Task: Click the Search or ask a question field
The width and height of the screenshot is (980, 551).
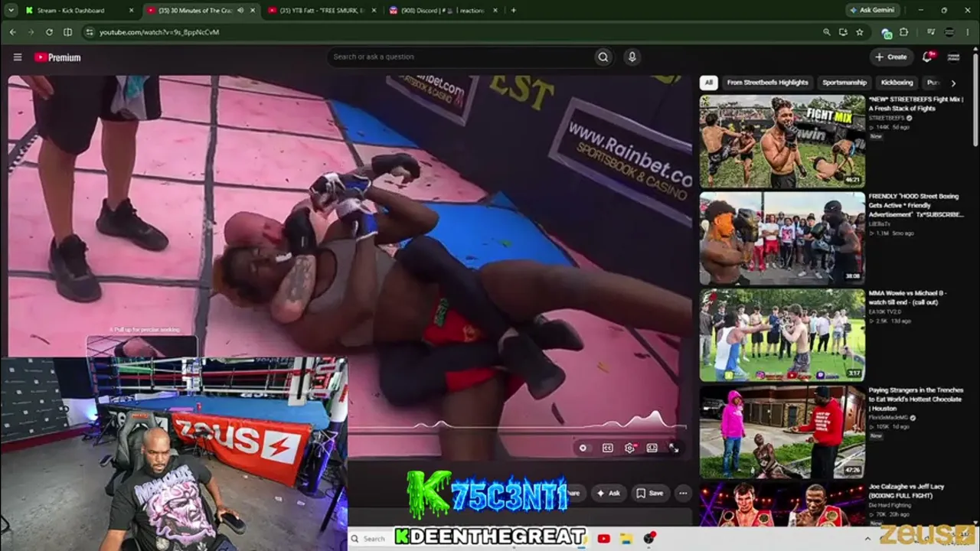Action: pos(461,57)
